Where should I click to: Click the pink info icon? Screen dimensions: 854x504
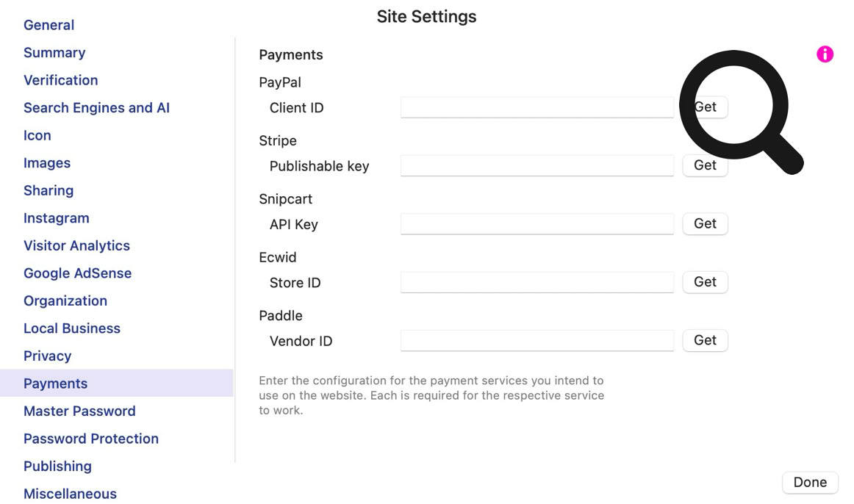pyautogui.click(x=825, y=54)
